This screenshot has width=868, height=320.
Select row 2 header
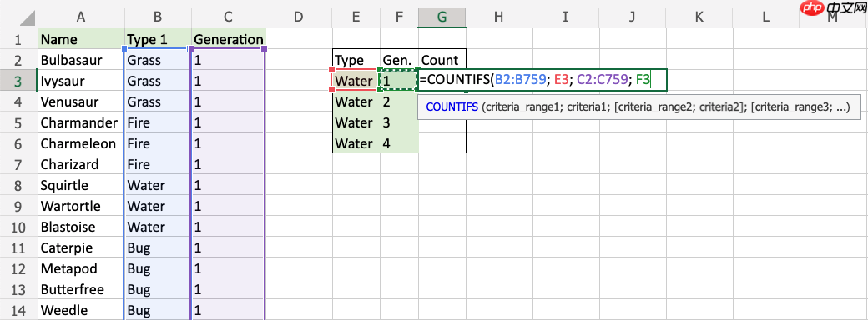click(x=18, y=60)
